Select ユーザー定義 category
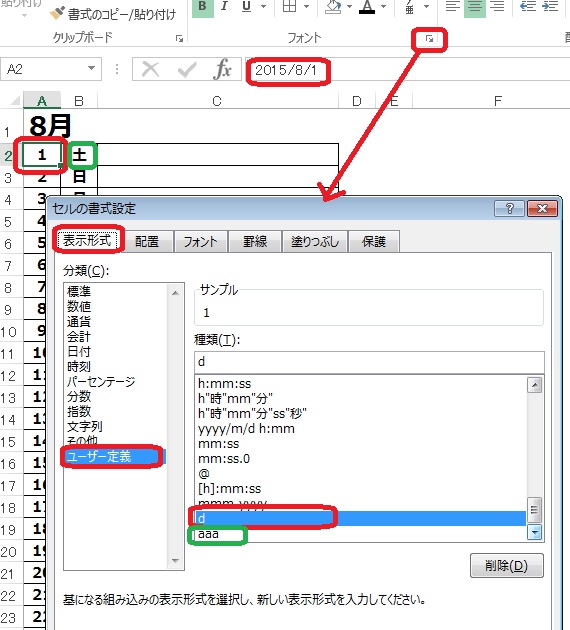Image resolution: width=570 pixels, height=630 pixels. [x=116, y=456]
